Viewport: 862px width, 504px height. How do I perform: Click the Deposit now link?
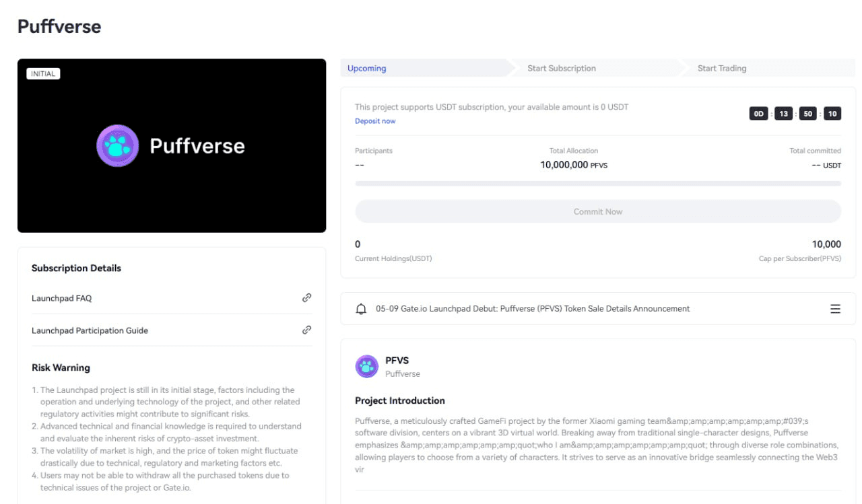375,121
